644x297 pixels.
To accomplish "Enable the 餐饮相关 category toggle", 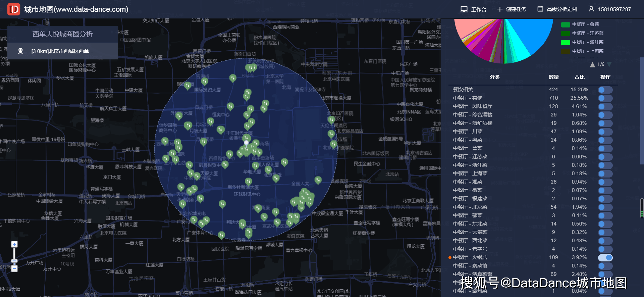I will click(605, 90).
